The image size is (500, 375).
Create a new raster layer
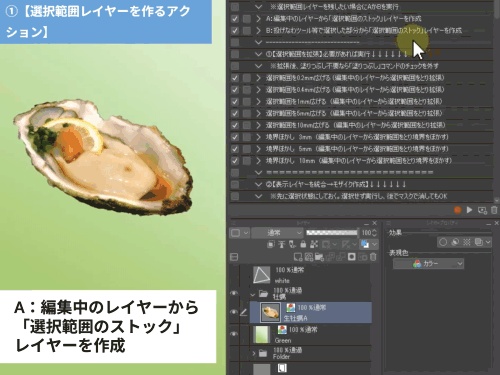click(x=298, y=257)
